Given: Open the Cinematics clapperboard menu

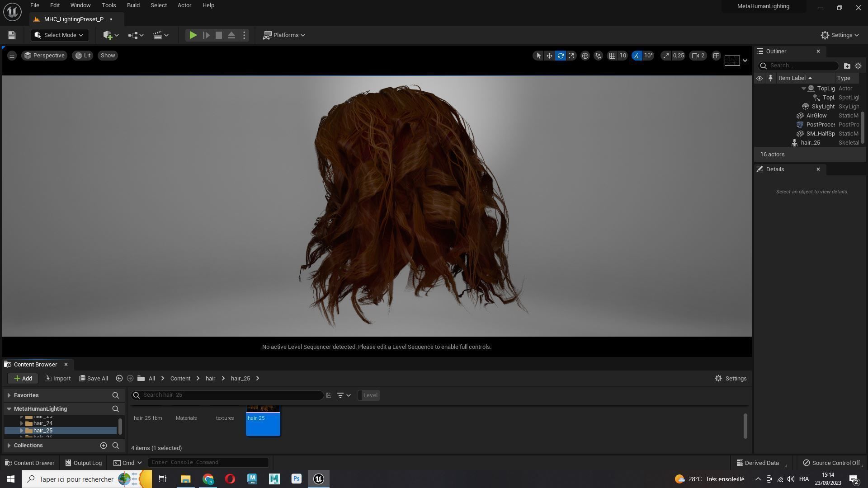Looking at the screenshot, I should pos(160,35).
